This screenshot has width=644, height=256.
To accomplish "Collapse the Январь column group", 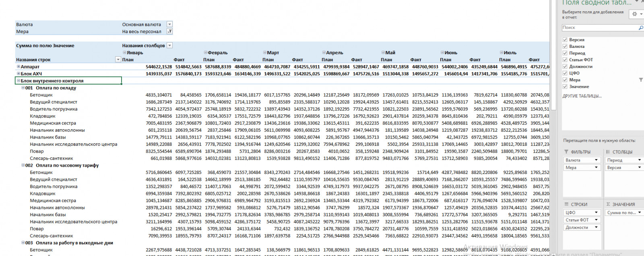I will pyautogui.click(x=124, y=53).
